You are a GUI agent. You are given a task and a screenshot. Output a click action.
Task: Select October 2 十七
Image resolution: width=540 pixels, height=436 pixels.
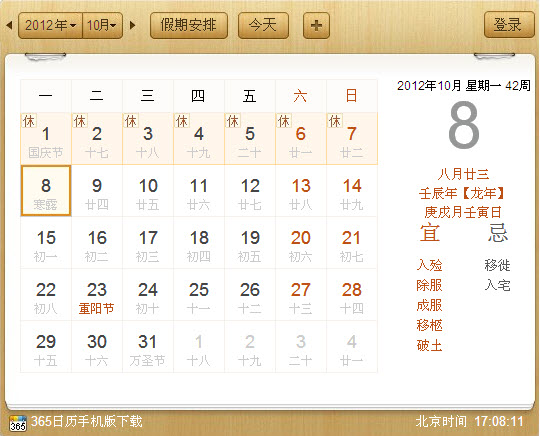(x=97, y=139)
